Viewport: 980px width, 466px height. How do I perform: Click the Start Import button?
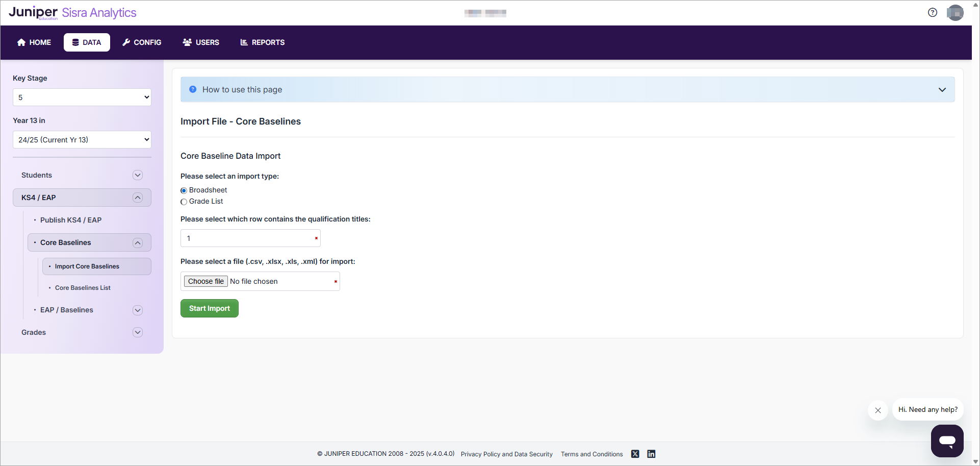coord(209,308)
